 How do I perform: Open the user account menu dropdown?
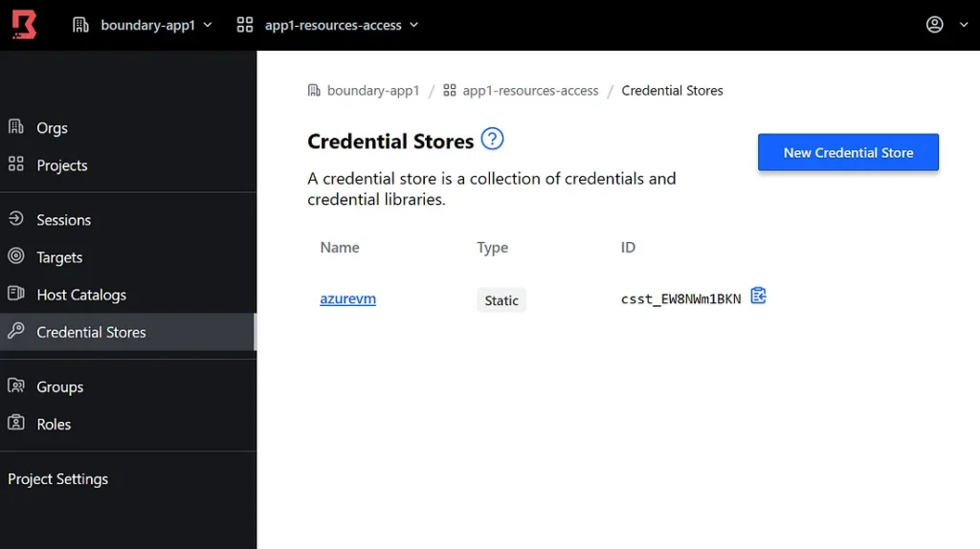pos(947,25)
